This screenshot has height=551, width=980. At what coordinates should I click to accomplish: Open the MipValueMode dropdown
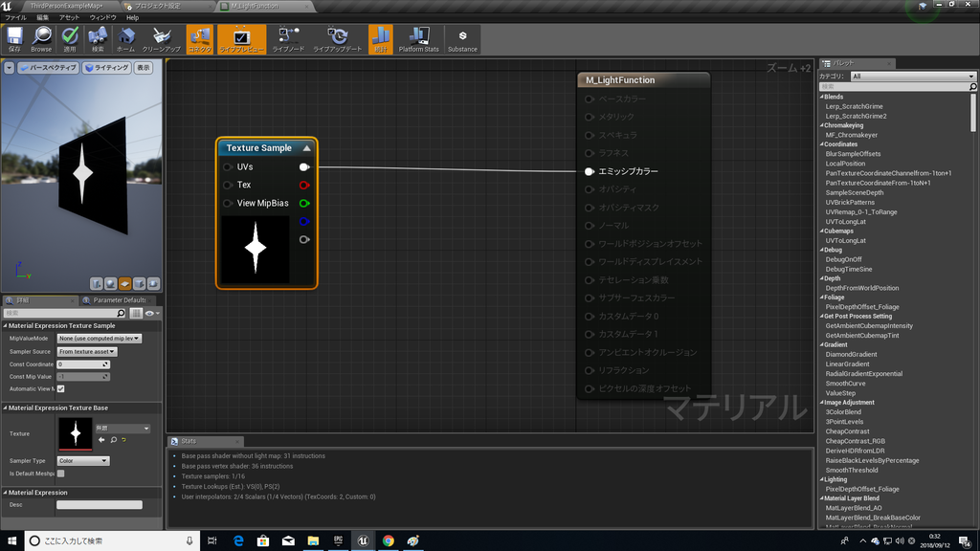(x=100, y=339)
